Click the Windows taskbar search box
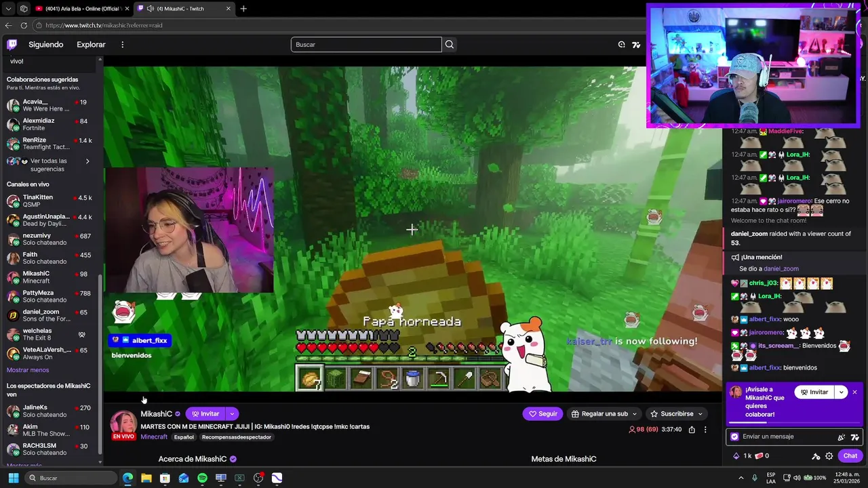The width and height of the screenshot is (868, 488). pos(71,478)
